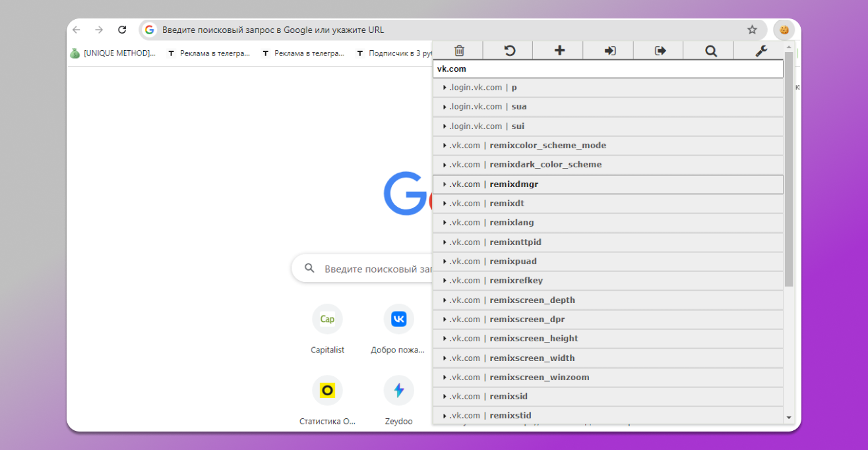Viewport: 868px width, 450px height.
Task: Click the cookie extension icon in browser toolbar
Action: click(x=784, y=30)
